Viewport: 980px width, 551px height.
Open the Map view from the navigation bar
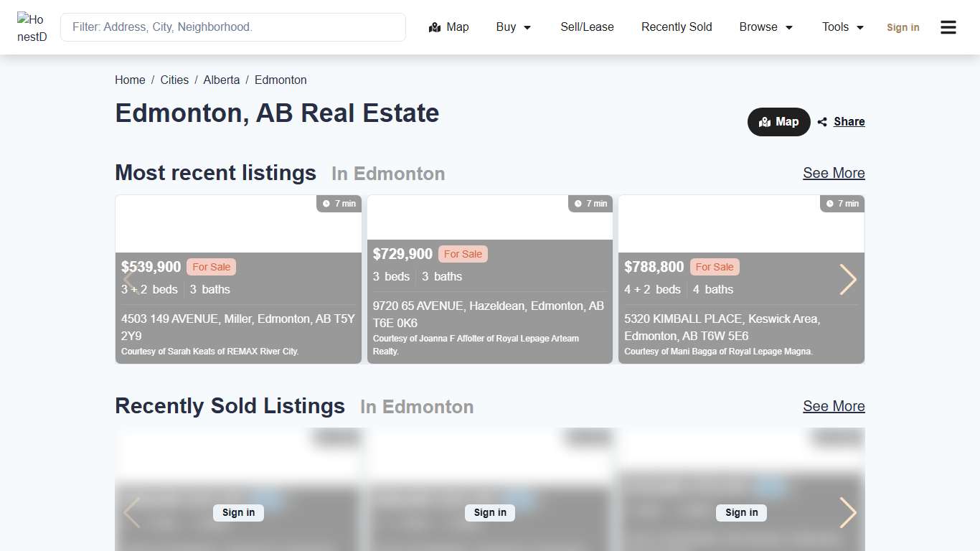(x=448, y=27)
